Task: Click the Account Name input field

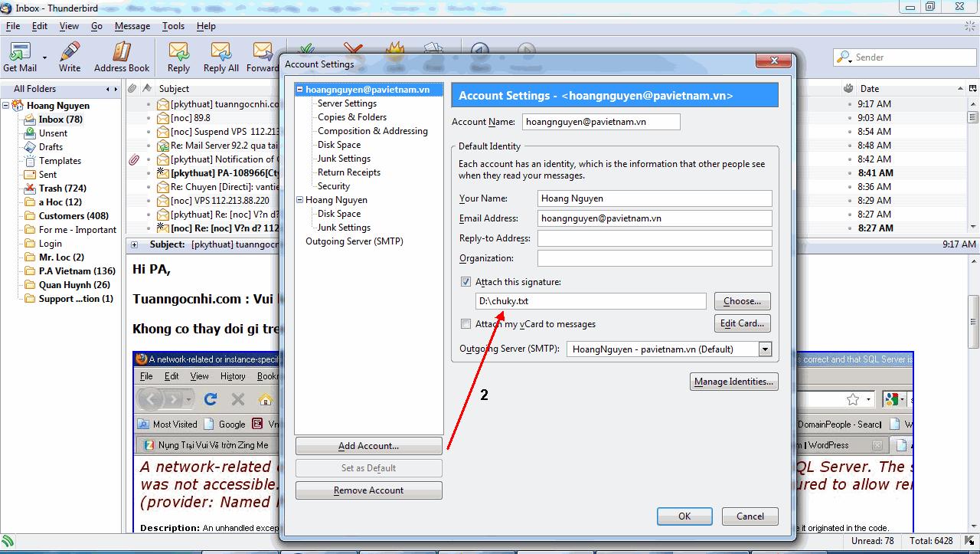Action: coord(601,122)
